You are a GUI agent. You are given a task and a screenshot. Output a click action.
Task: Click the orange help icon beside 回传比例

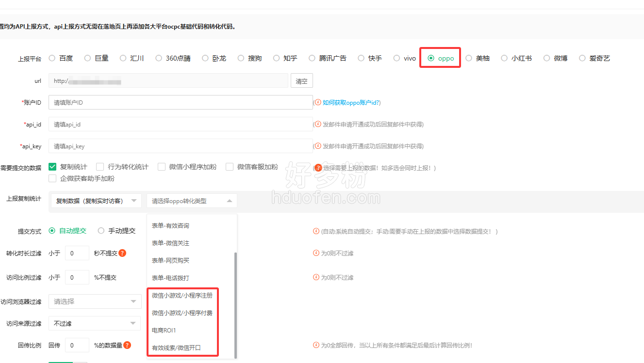(127, 345)
